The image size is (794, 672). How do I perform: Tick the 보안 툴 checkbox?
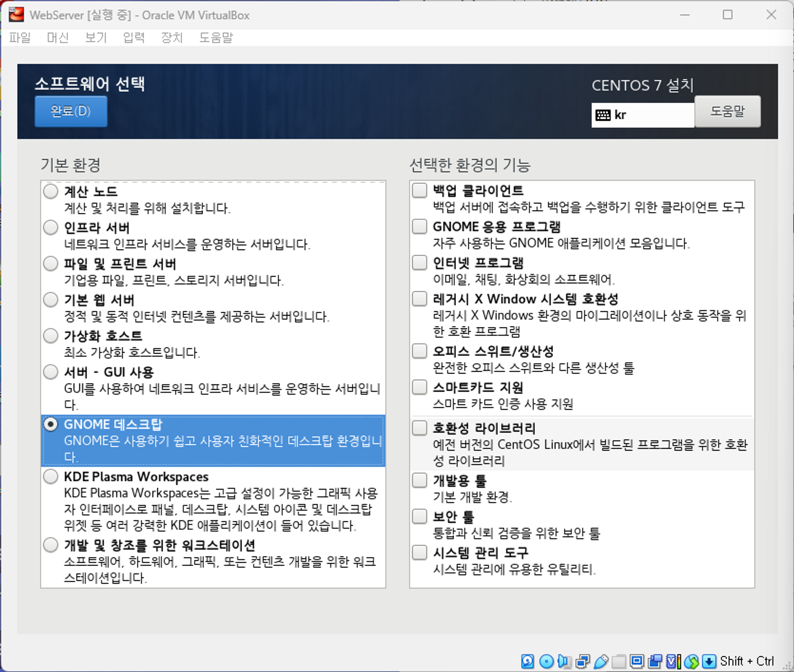click(419, 517)
